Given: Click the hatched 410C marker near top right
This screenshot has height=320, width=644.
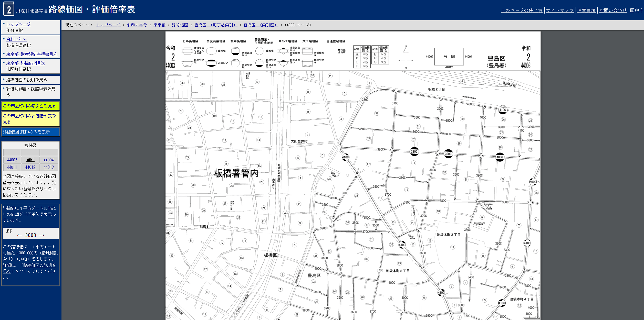Looking at the screenshot, I should coord(503,110).
